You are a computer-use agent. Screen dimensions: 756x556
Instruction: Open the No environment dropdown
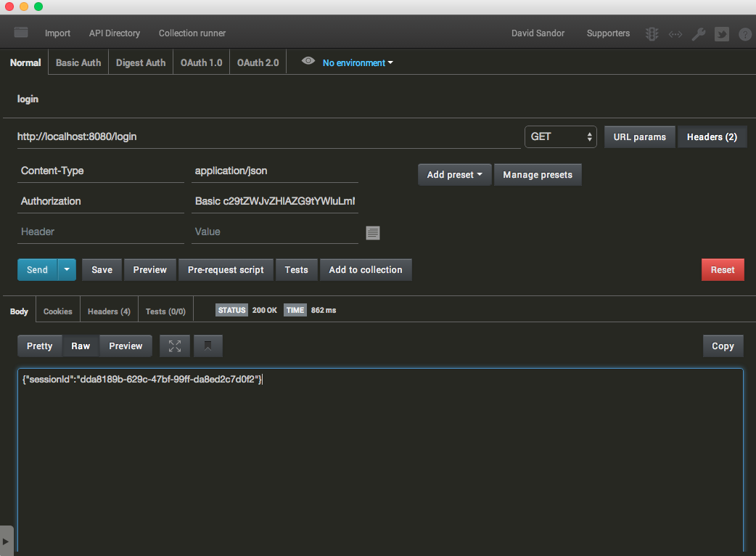point(358,62)
